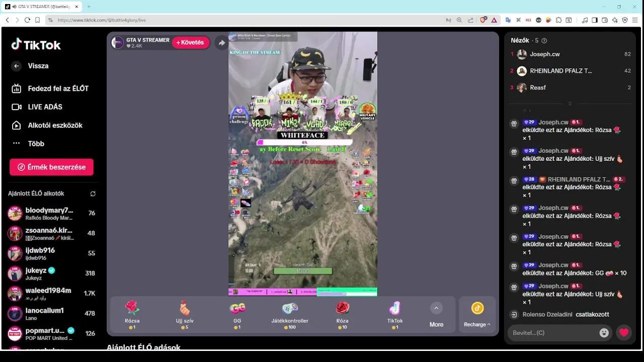Click Érmék beszerzése button
This screenshot has width=644, height=362.
tap(51, 167)
